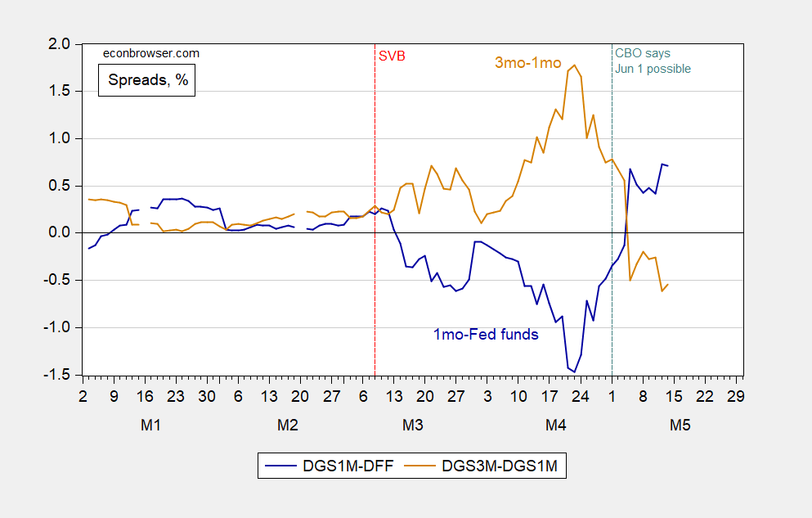
Task: Collapse the M5 month axis group
Action: tap(682, 426)
